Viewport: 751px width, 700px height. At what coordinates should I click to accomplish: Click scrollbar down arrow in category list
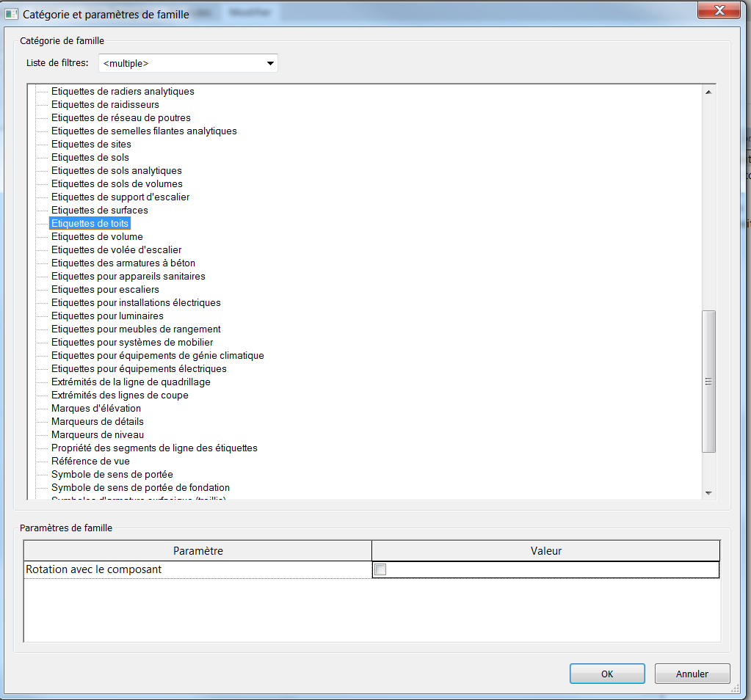(x=708, y=493)
